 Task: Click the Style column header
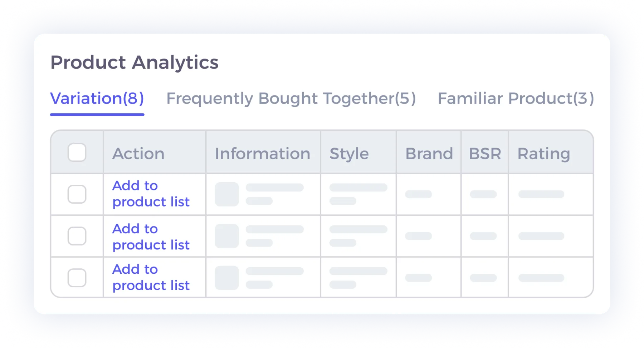coord(348,153)
